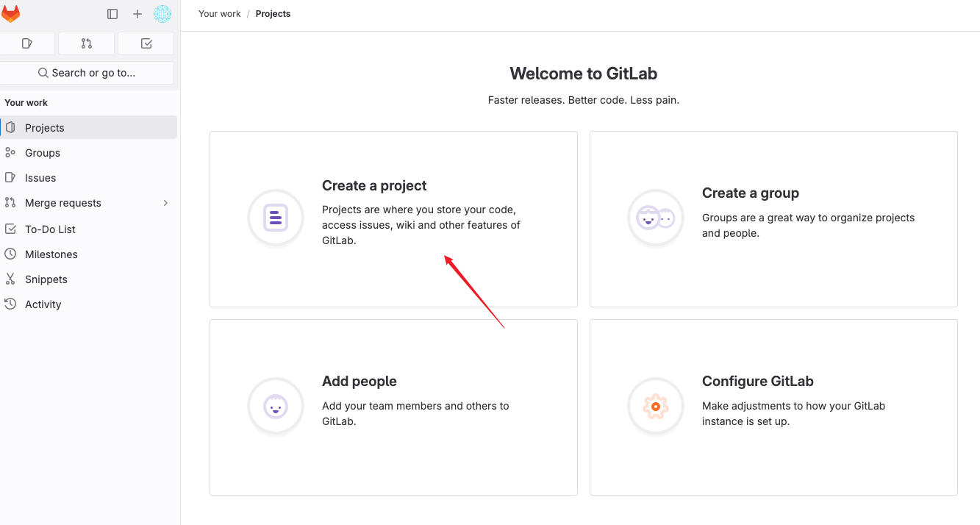This screenshot has width=980, height=525.
Task: Click the Projects sidebar icon
Action: [x=10, y=128]
